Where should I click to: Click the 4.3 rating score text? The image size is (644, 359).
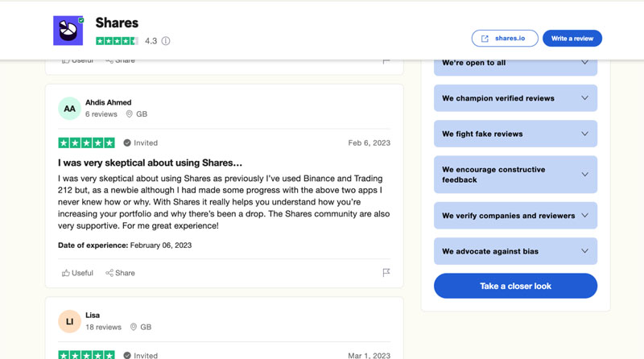click(x=151, y=41)
